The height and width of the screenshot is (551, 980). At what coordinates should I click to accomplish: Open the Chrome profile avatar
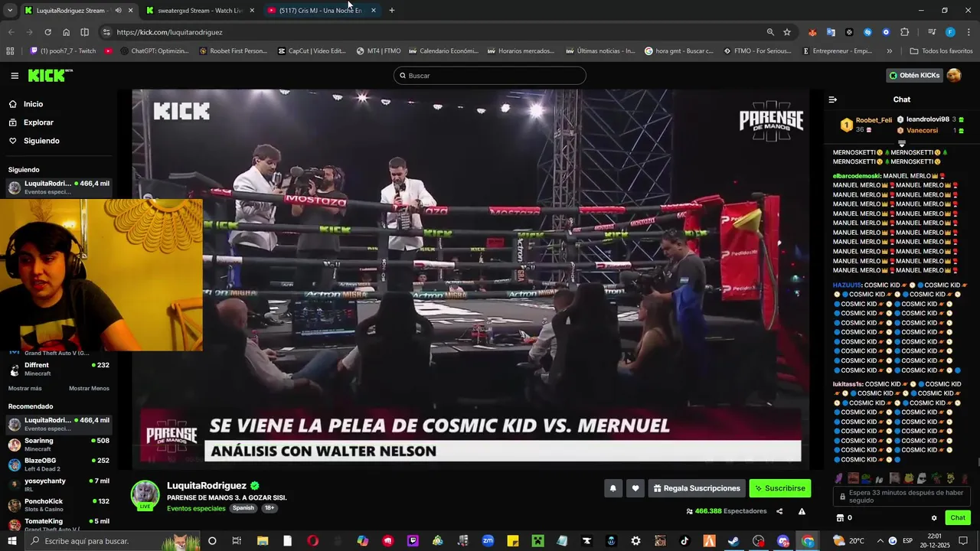950,32
